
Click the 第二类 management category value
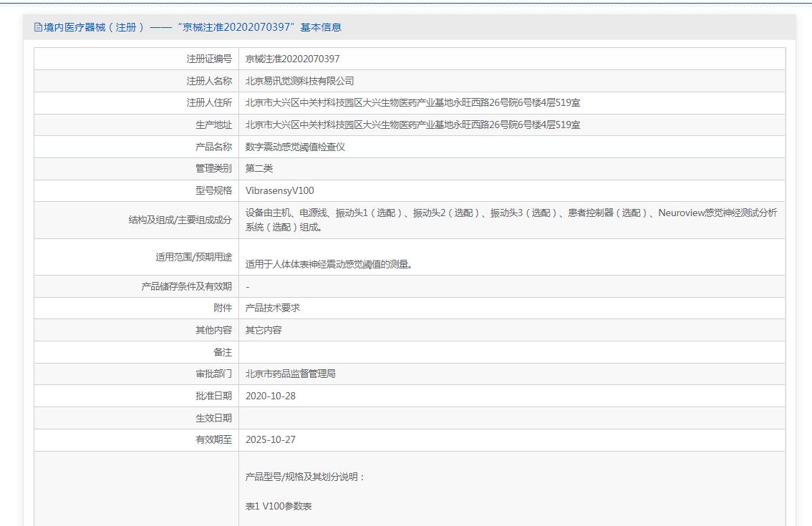click(259, 168)
